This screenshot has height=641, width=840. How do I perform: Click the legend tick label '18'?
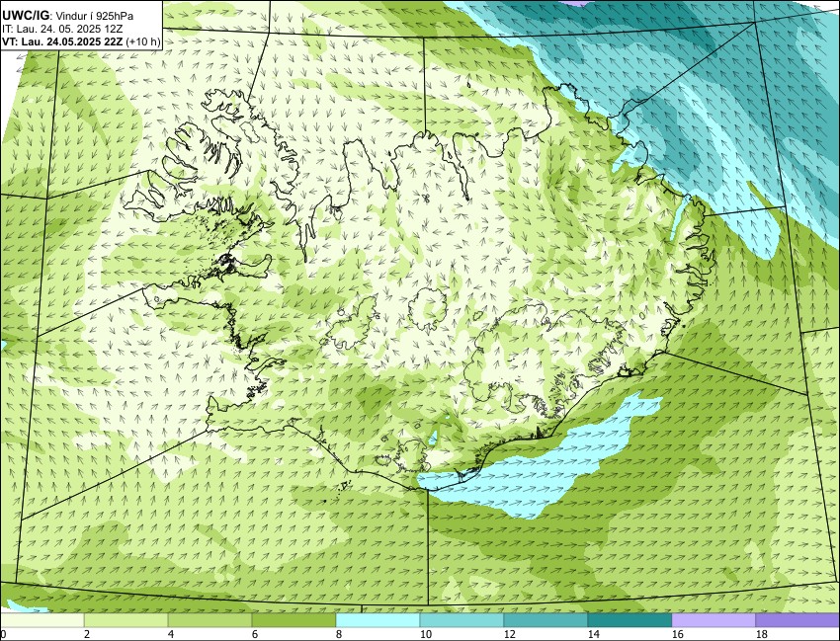[x=761, y=634]
